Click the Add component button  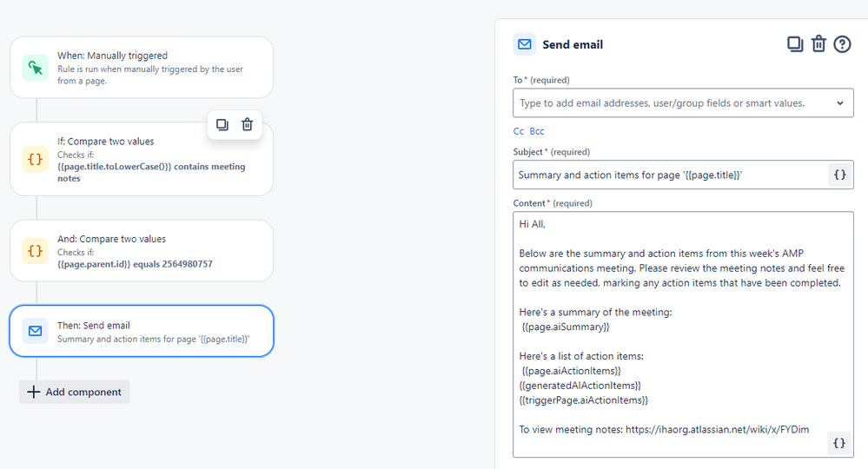coord(75,392)
